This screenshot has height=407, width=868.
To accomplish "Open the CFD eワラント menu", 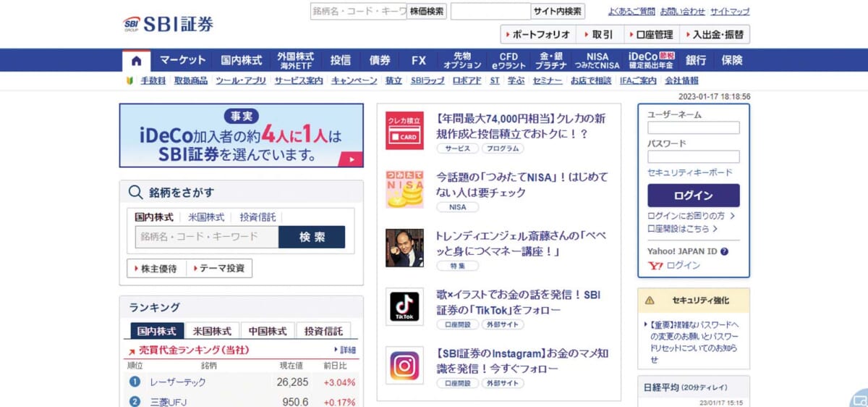I will [509, 60].
